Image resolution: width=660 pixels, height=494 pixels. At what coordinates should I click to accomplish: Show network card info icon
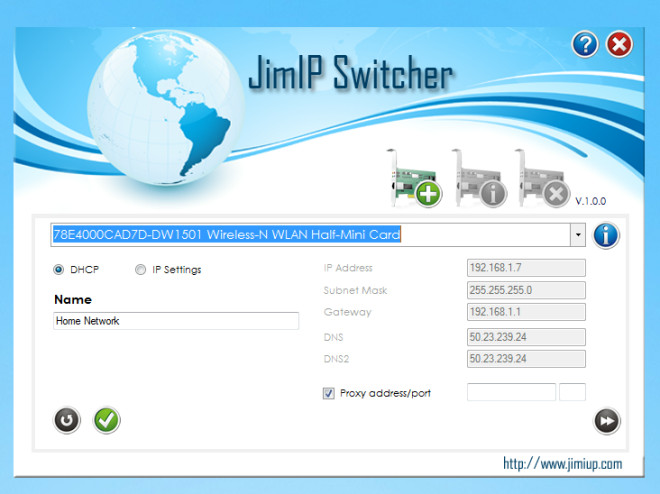pyautogui.click(x=479, y=178)
